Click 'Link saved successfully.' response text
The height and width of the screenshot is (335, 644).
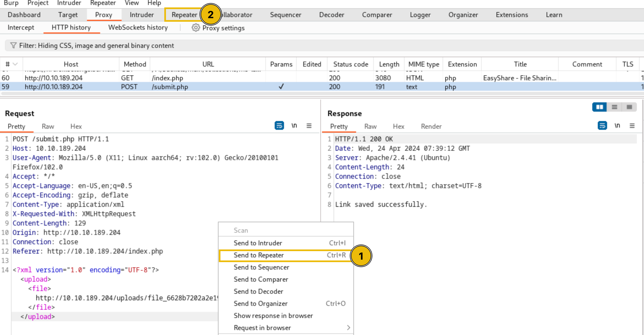(381, 204)
